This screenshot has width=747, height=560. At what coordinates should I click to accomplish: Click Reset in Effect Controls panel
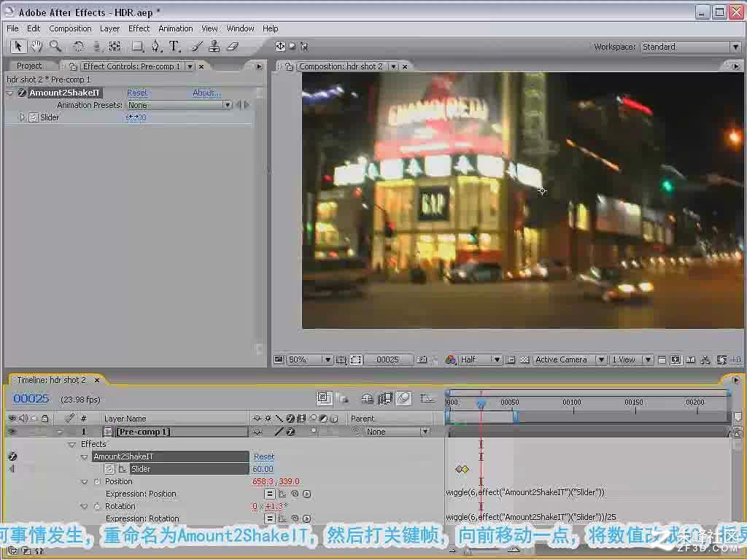click(x=137, y=93)
